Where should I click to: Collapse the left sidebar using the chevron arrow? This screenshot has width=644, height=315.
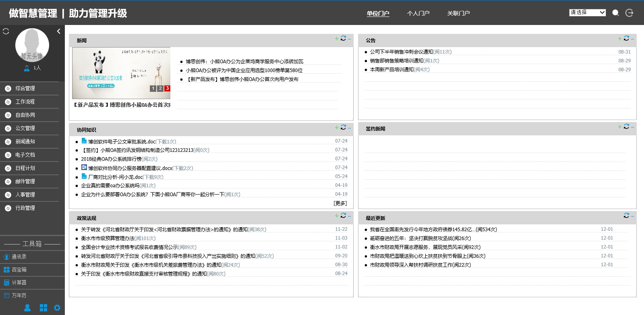(x=59, y=31)
